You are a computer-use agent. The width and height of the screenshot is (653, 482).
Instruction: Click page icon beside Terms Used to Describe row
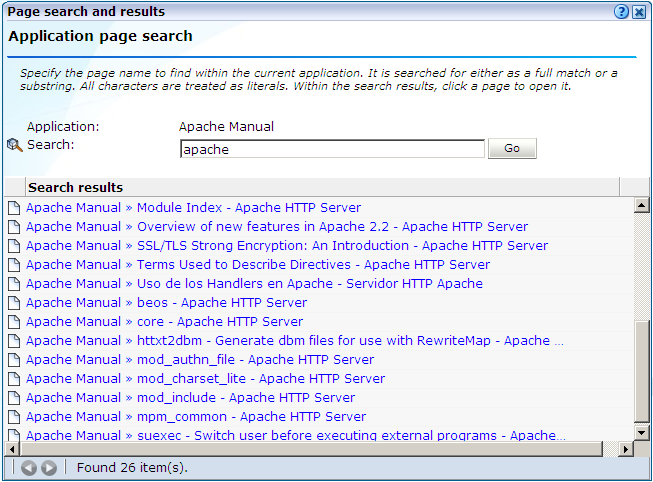click(x=14, y=265)
